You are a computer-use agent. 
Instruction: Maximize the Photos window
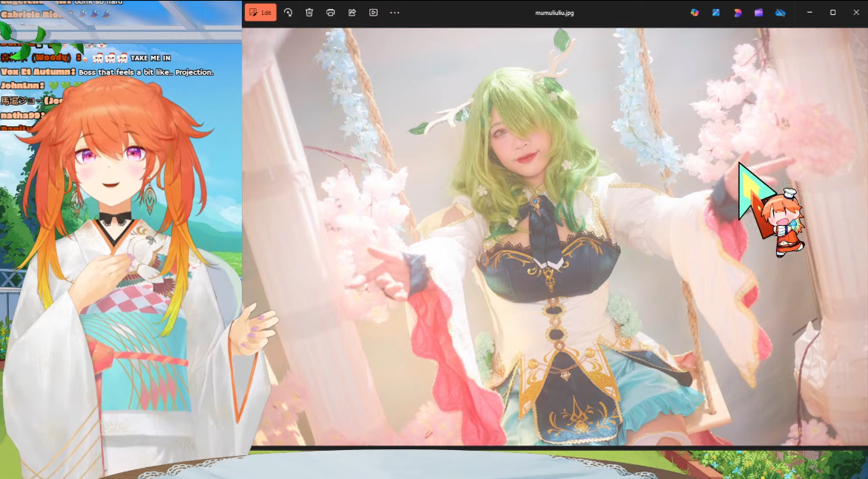[x=832, y=12]
